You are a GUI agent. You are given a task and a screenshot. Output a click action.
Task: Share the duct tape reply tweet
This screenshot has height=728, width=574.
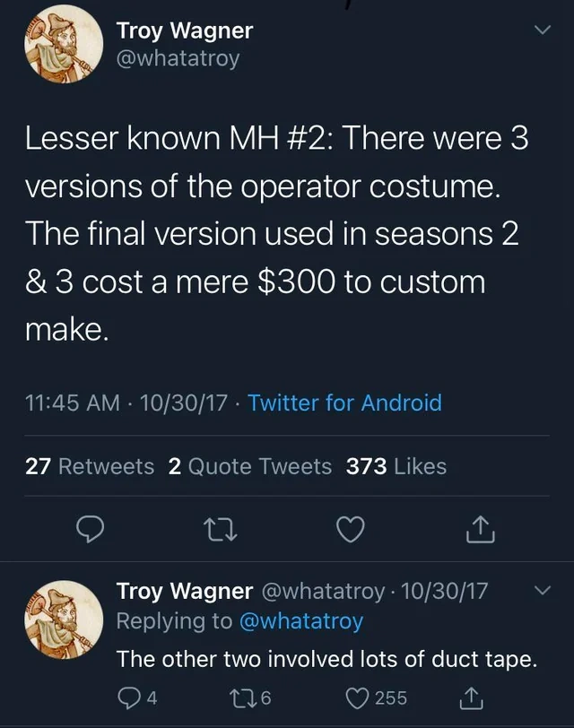click(472, 698)
